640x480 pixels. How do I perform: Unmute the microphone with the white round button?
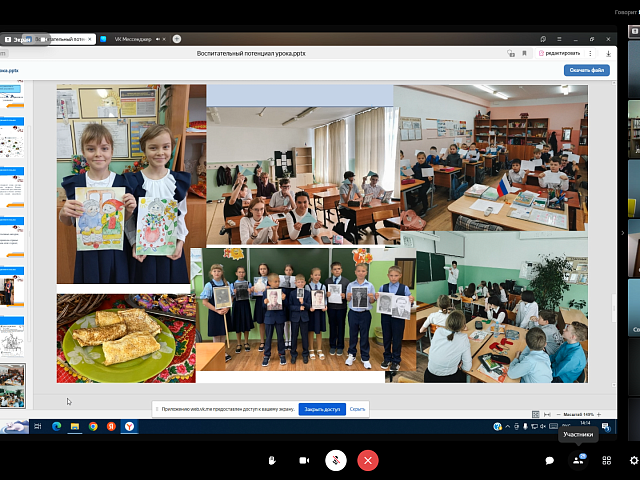(336, 460)
